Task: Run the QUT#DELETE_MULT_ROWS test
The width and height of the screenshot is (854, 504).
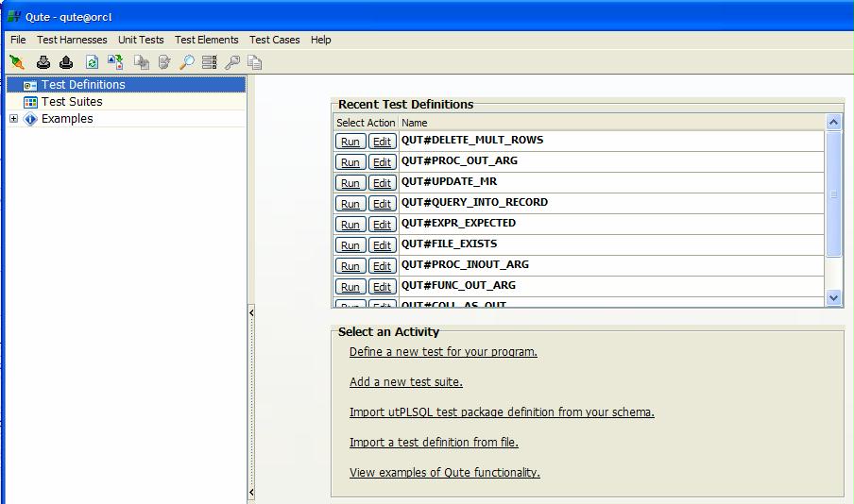Action: point(350,142)
